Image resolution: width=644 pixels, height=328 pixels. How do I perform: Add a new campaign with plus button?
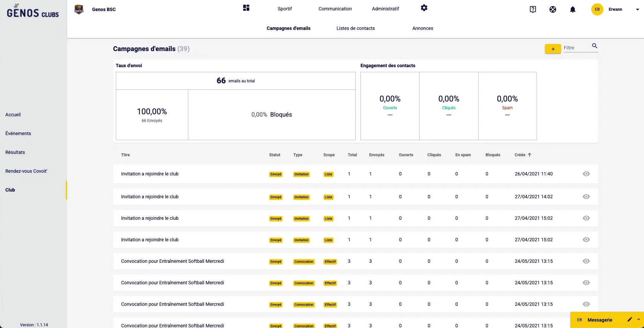553,49
